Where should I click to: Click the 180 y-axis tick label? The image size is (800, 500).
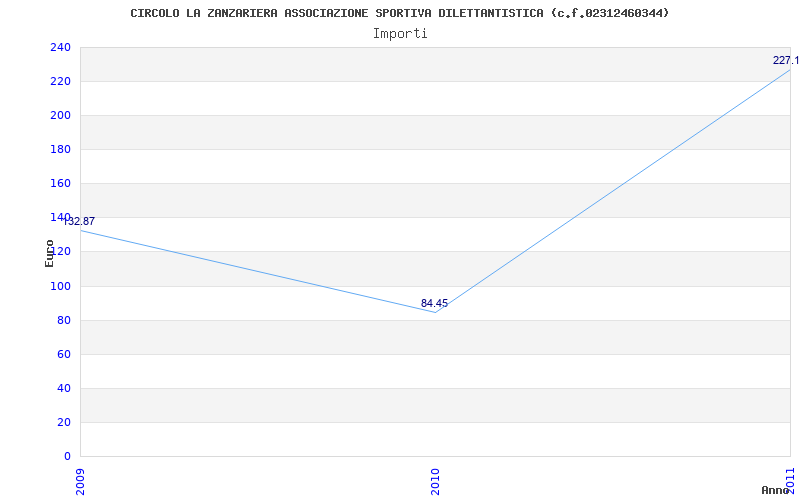(x=60, y=150)
